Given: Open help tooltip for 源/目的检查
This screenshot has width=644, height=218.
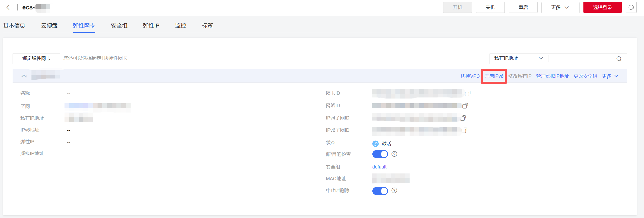Looking at the screenshot, I should (394, 154).
